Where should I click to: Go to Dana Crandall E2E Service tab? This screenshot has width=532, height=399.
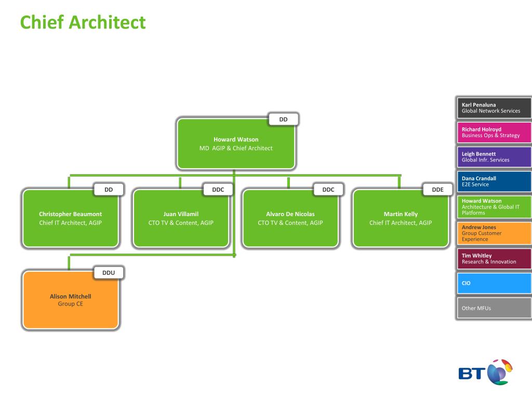pyautogui.click(x=494, y=181)
